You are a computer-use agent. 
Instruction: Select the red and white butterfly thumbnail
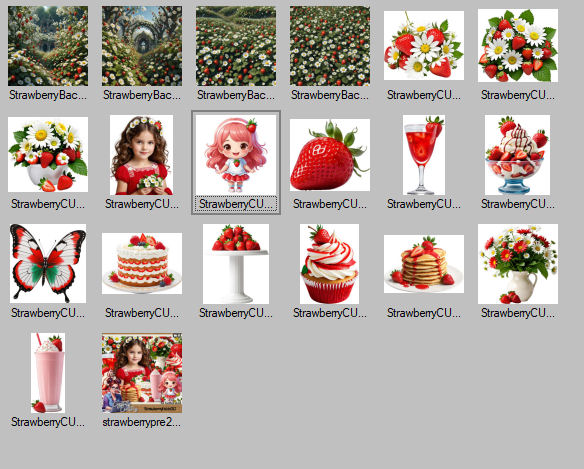point(48,263)
